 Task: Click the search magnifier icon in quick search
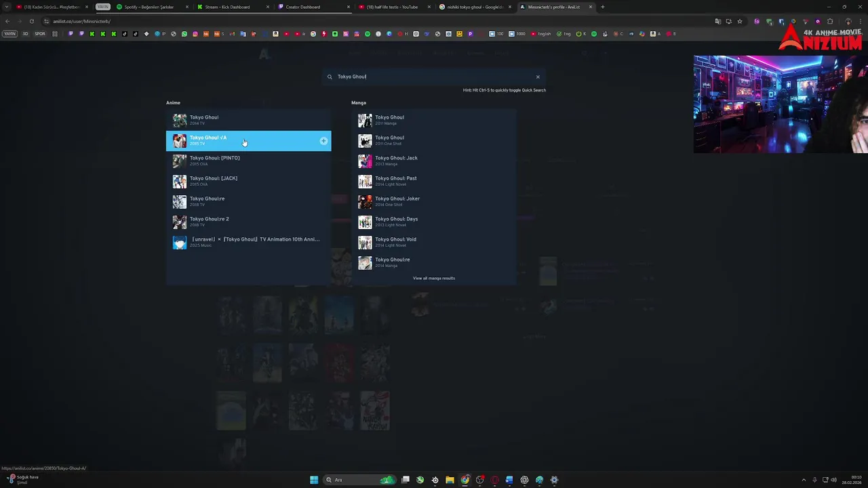coord(330,77)
